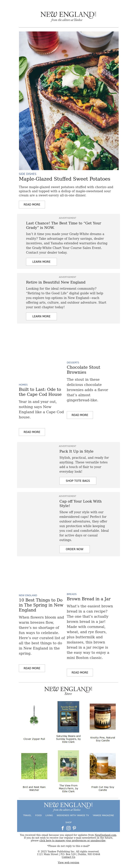Viewport: 137px width, 868px height.
Task: Click READ MORE under the Stuffed Sweet Potatoes article
Action: 32,204
